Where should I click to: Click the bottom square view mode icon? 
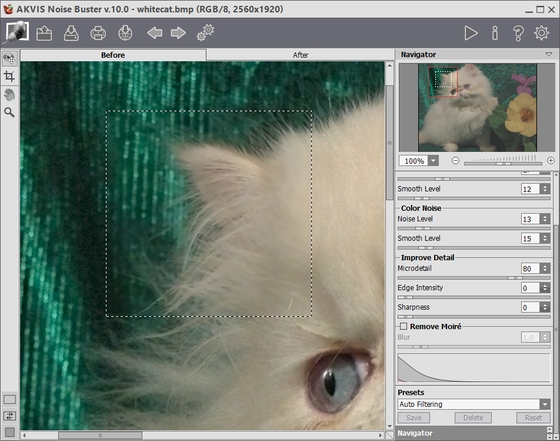coord(10,432)
